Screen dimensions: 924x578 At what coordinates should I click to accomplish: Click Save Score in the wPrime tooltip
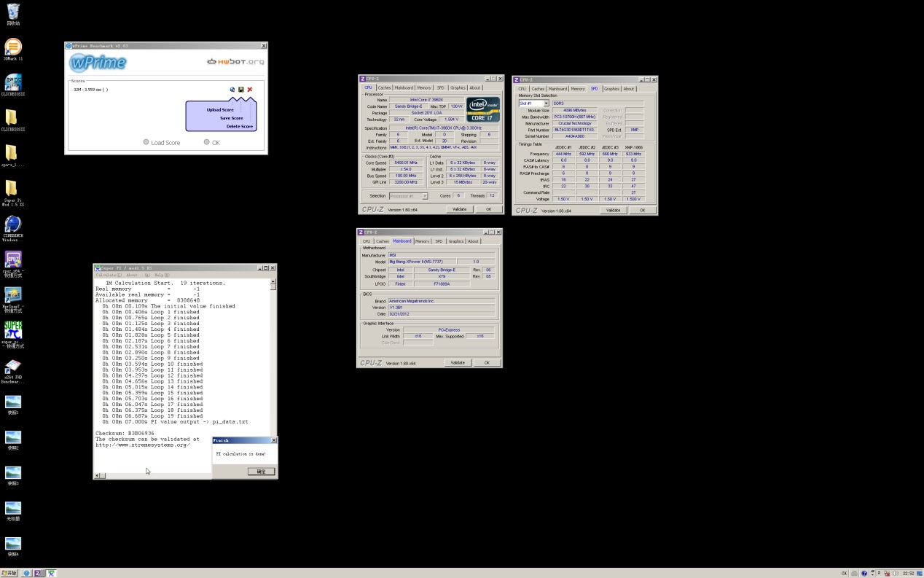pos(232,118)
